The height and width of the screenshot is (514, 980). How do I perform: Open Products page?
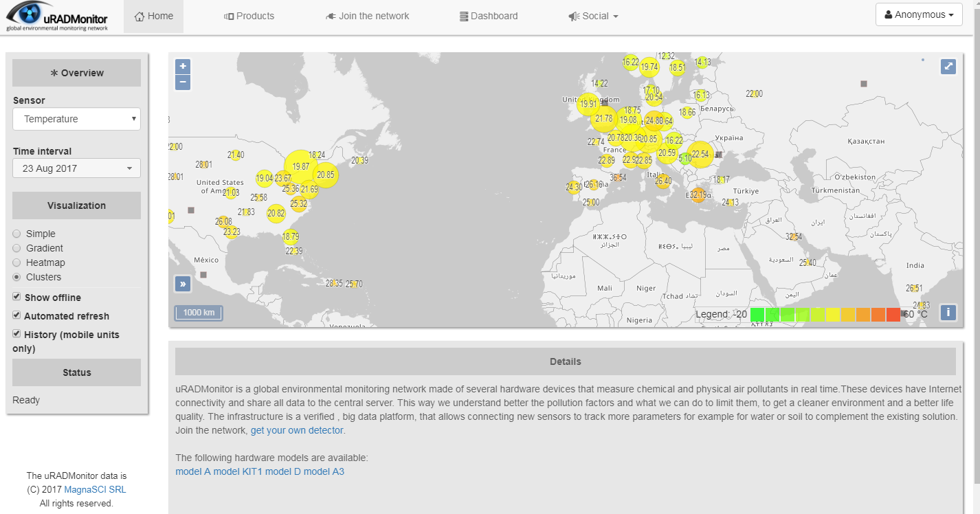coord(249,16)
